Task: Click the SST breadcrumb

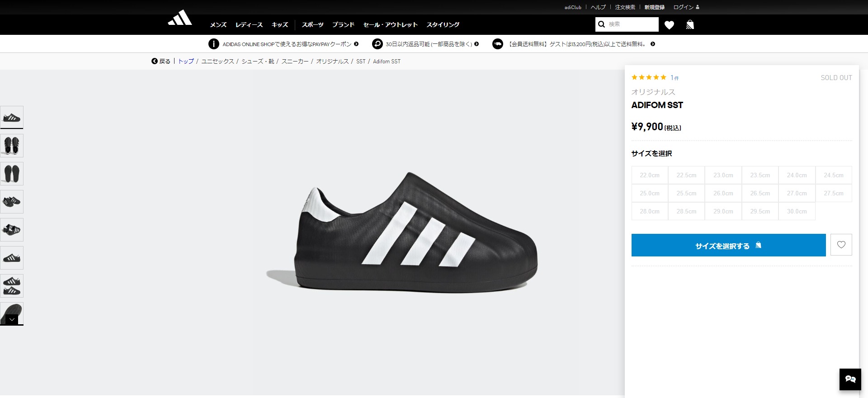Action: [361, 62]
